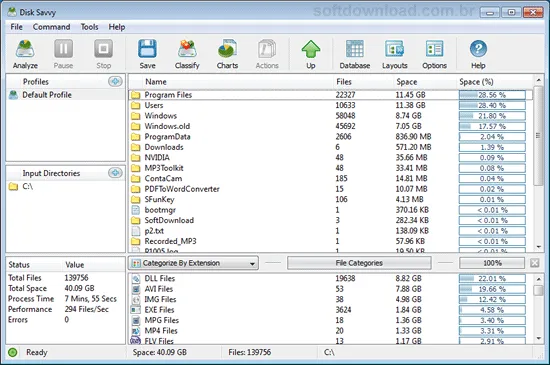Viewport: 550px width, 365px height.
Task: Click the categories list scroll down arrow
Action: click(538, 338)
